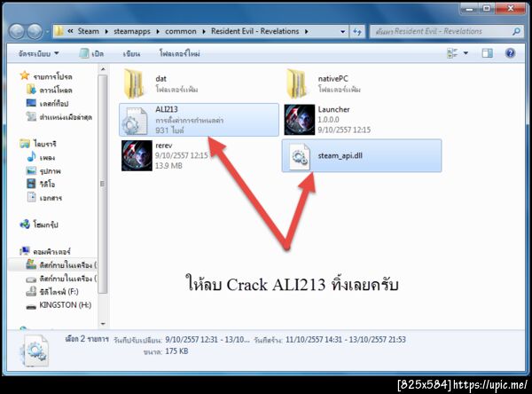The height and width of the screenshot is (394, 532).
Task: Maximize the Explorer window
Action: click(487, 9)
